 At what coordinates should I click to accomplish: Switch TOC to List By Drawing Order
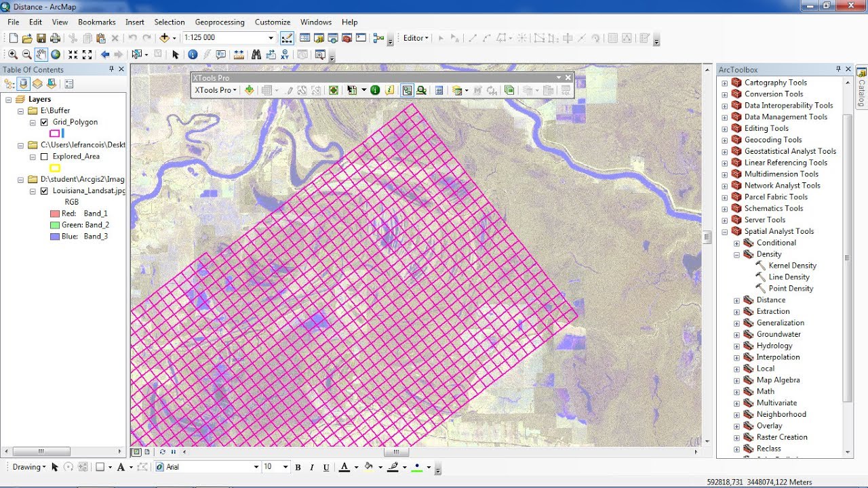coord(9,84)
